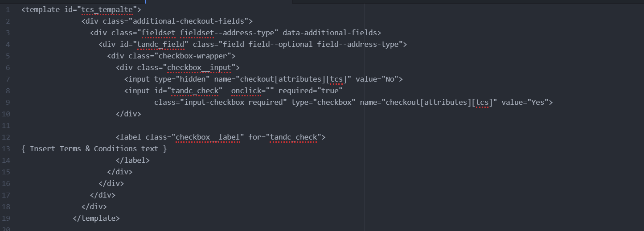Image resolution: width=644 pixels, height=231 pixels.
Task: Click the value "Yes" on line 9
Action: pos(538,102)
